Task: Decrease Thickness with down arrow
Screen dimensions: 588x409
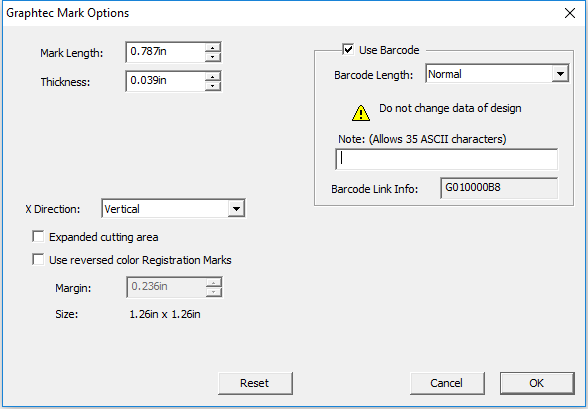Action: 213,86
